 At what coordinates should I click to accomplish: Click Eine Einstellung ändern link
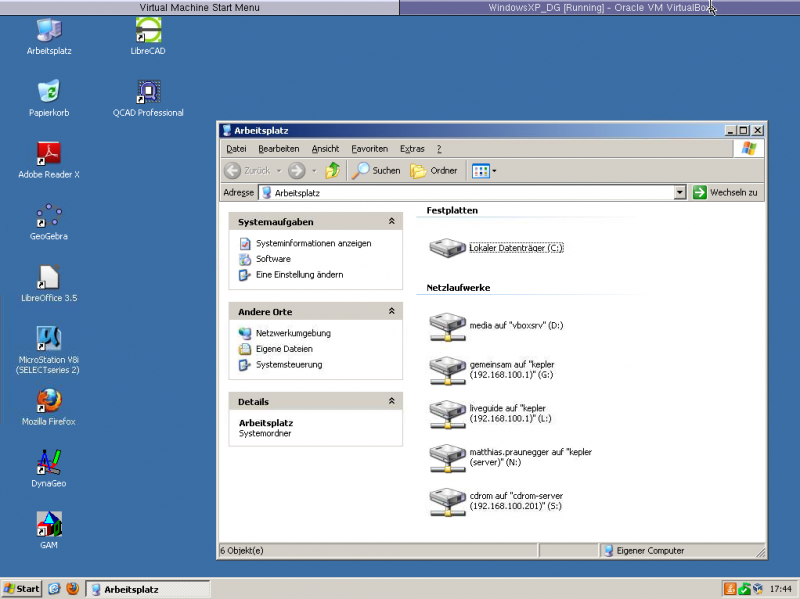tap(299, 274)
